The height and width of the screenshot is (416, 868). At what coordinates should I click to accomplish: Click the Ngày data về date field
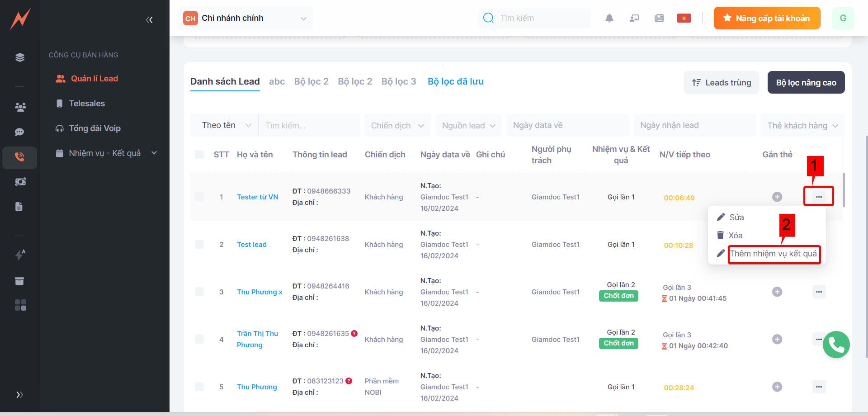567,125
